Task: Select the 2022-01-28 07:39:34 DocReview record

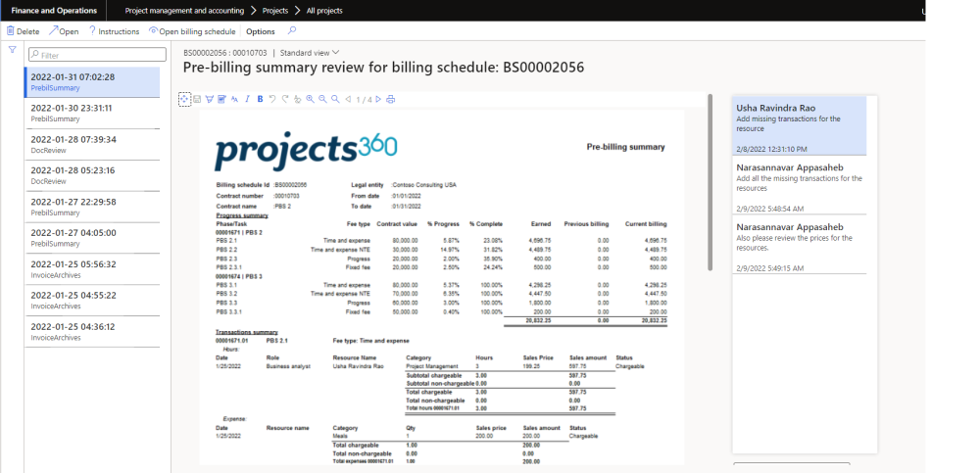Action: pyautogui.click(x=92, y=144)
